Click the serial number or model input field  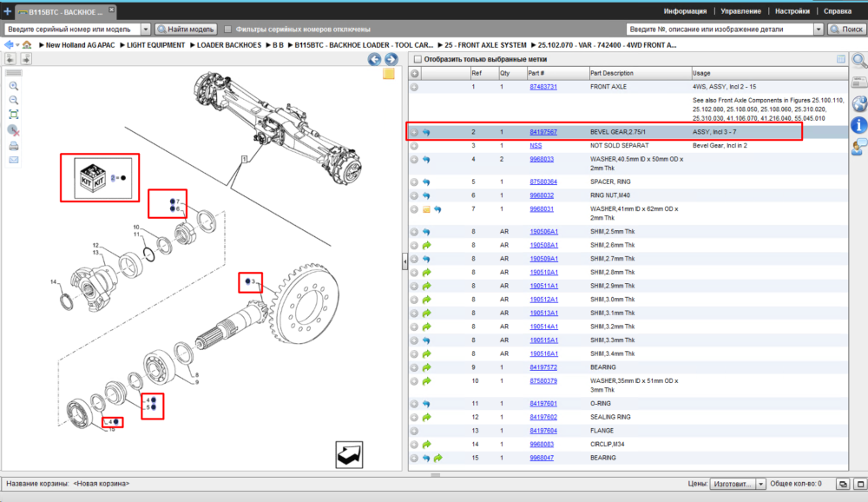[72, 30]
